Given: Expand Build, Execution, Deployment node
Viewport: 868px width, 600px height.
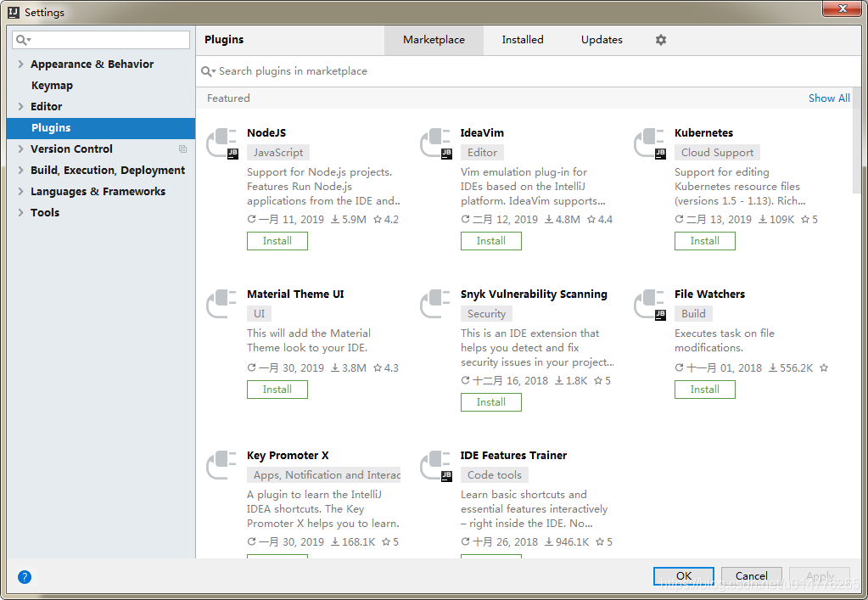Looking at the screenshot, I should (x=20, y=170).
